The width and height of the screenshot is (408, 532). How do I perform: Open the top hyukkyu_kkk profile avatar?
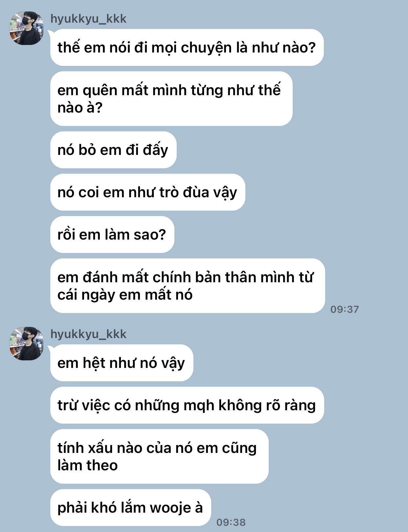coord(27,28)
